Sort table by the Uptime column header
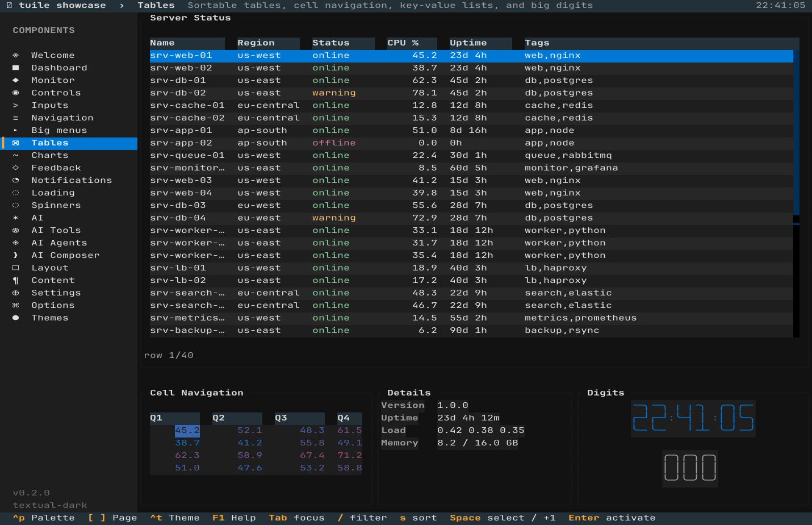 [481, 43]
